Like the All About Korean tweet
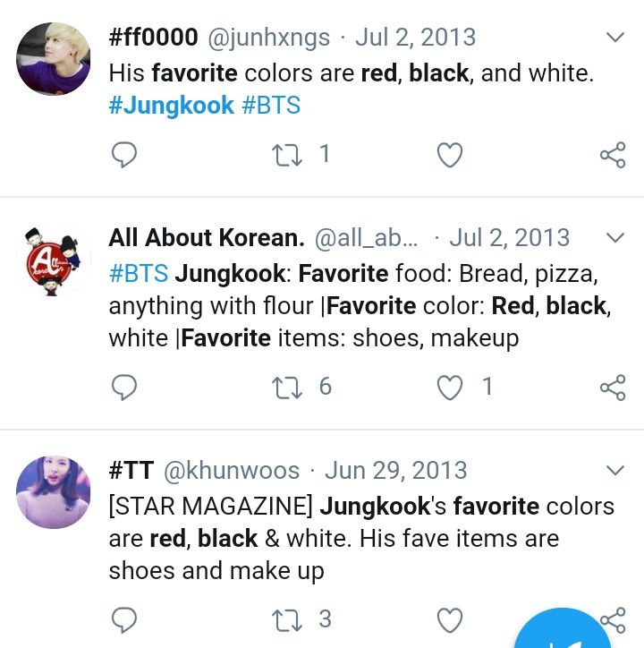The image size is (644, 648). (x=449, y=388)
